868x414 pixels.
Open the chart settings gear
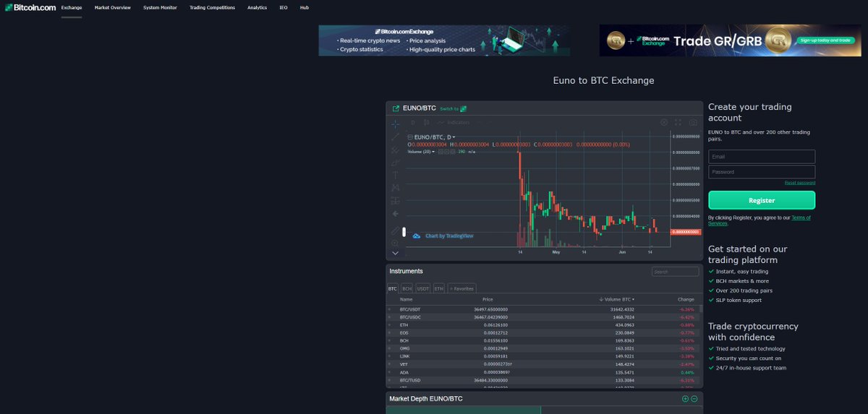pyautogui.click(x=664, y=123)
